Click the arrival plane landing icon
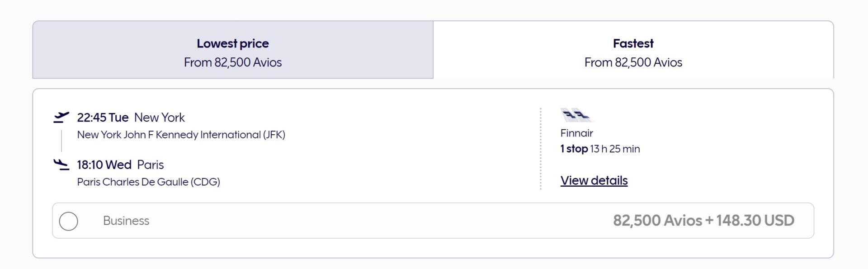 (61, 164)
